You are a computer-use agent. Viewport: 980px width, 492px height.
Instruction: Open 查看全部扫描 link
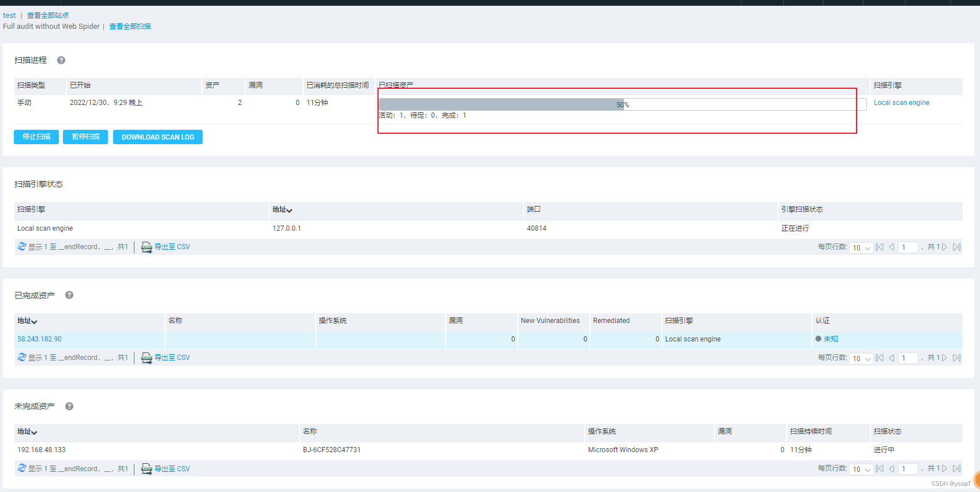(130, 27)
